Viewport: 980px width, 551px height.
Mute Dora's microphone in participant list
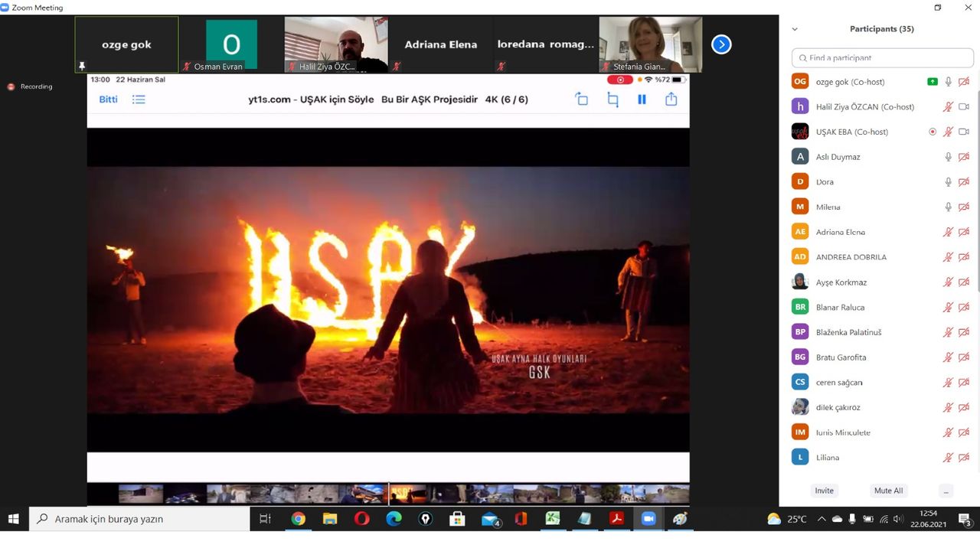[x=948, y=182]
